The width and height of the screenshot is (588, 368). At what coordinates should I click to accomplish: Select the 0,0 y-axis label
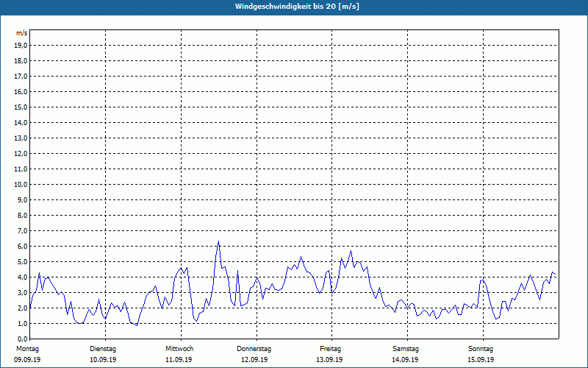tap(21, 339)
